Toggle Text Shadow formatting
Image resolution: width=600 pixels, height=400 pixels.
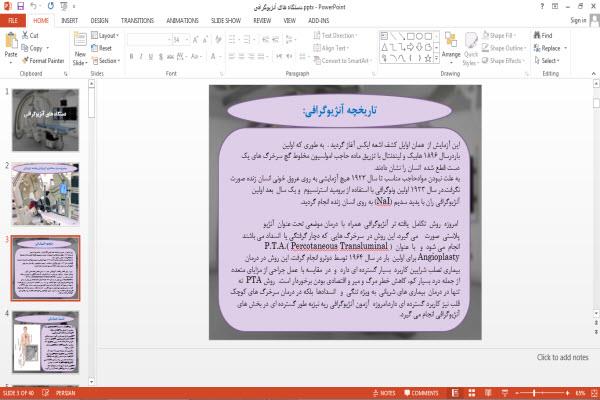pos(161,57)
